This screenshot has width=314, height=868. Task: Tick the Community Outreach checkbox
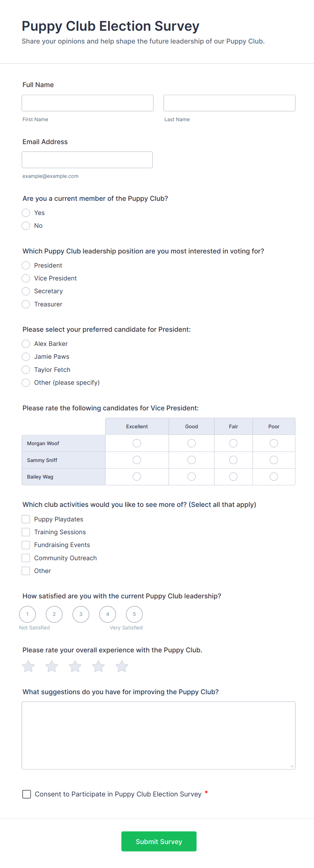26,558
